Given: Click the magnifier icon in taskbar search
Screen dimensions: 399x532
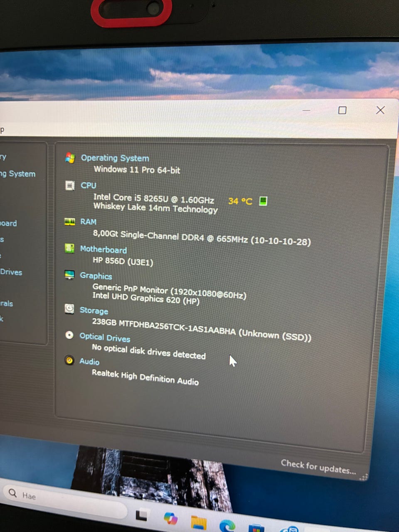Looking at the screenshot, I should [13, 493].
